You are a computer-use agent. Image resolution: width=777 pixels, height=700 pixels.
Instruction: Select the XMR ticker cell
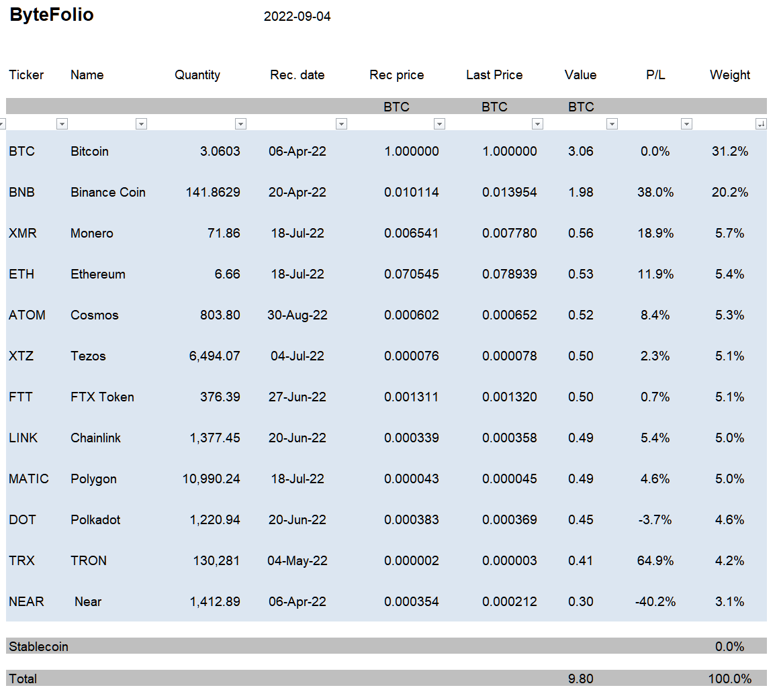pyautogui.click(x=23, y=233)
